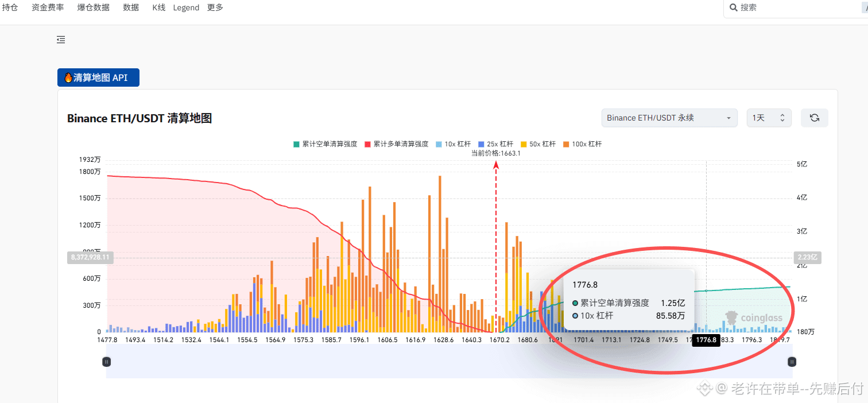Image resolution: width=868 pixels, height=403 pixels.
Task: Click the 1477.8 x-axis label
Action: 107,340
